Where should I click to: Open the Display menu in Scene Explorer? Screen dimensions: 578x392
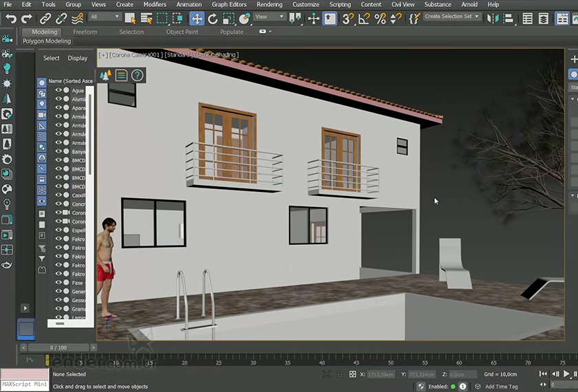[x=77, y=58]
